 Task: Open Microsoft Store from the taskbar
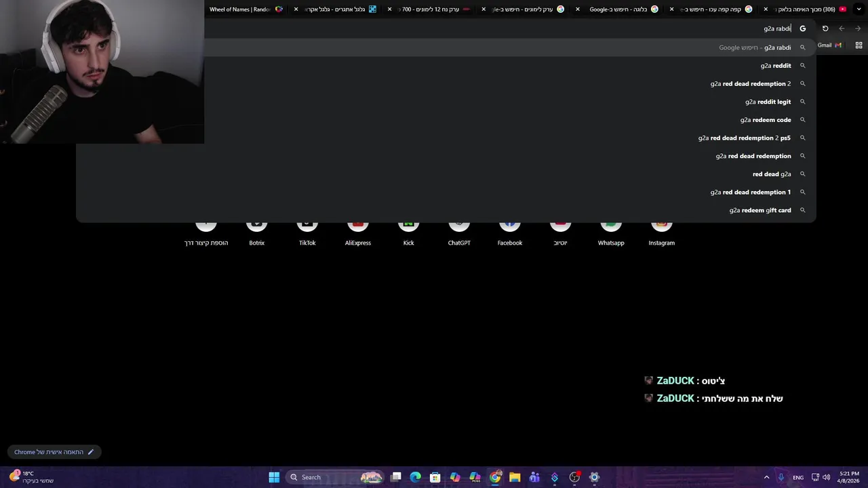[x=435, y=477]
